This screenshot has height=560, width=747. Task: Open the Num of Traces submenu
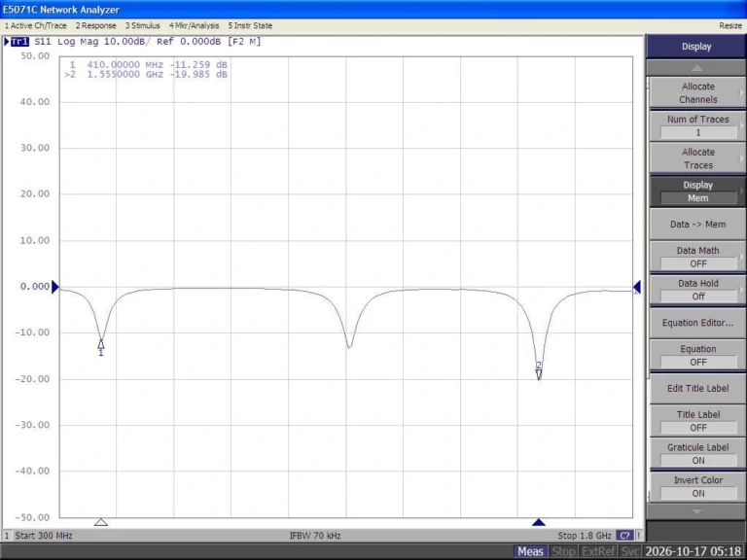point(697,125)
